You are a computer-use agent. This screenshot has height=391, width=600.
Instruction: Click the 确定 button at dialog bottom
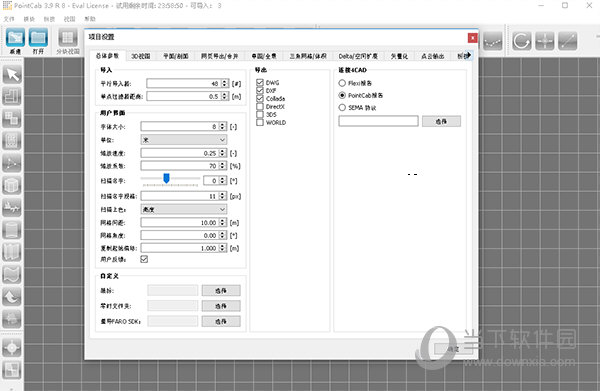[x=453, y=349]
